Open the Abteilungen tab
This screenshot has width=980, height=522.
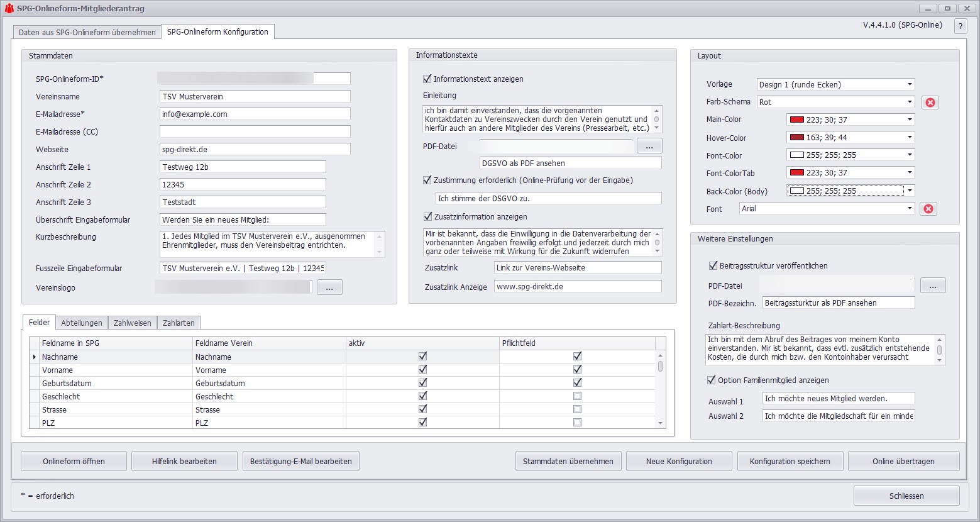(82, 323)
